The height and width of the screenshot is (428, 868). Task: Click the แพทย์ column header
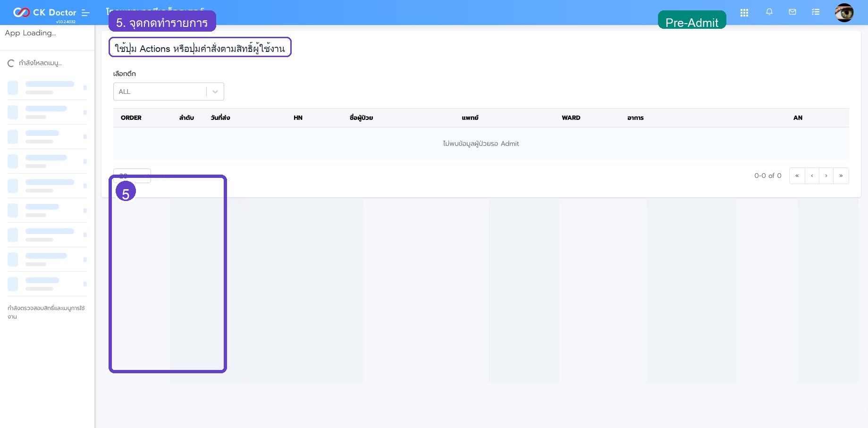(470, 118)
